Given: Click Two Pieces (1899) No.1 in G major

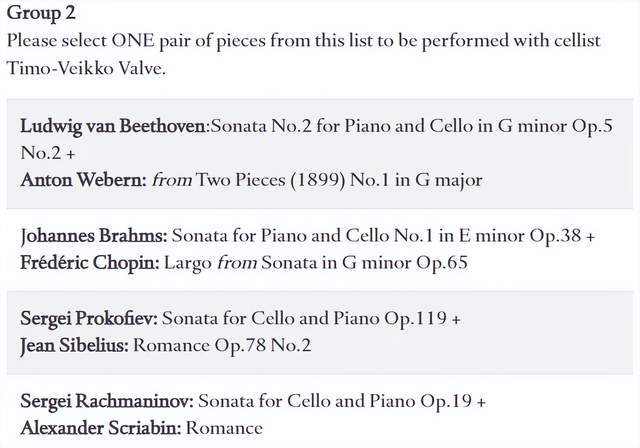Looking at the screenshot, I should tap(339, 180).
